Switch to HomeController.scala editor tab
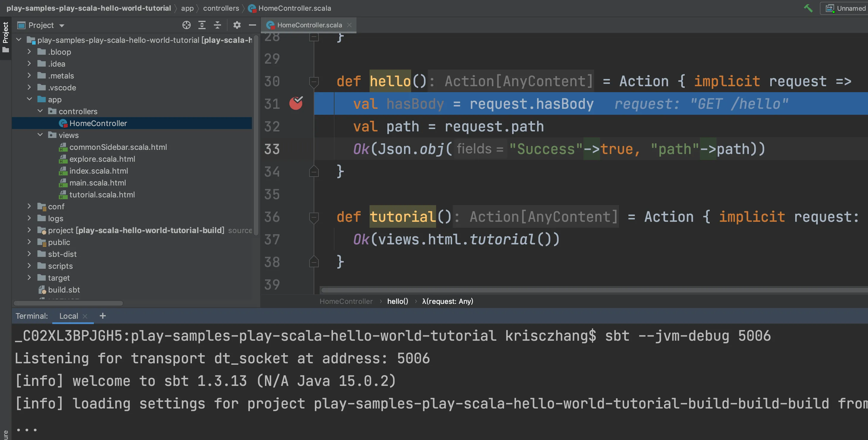The width and height of the screenshot is (868, 440). click(x=309, y=25)
